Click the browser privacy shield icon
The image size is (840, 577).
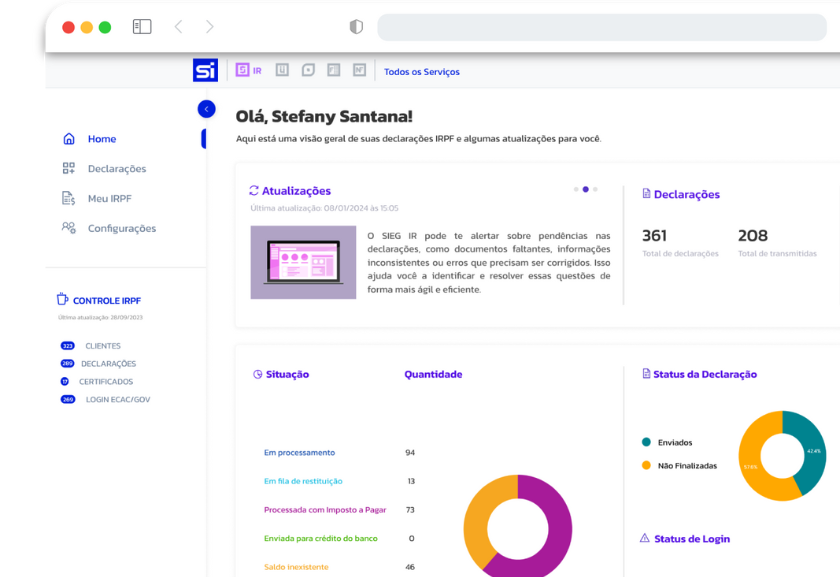(356, 27)
